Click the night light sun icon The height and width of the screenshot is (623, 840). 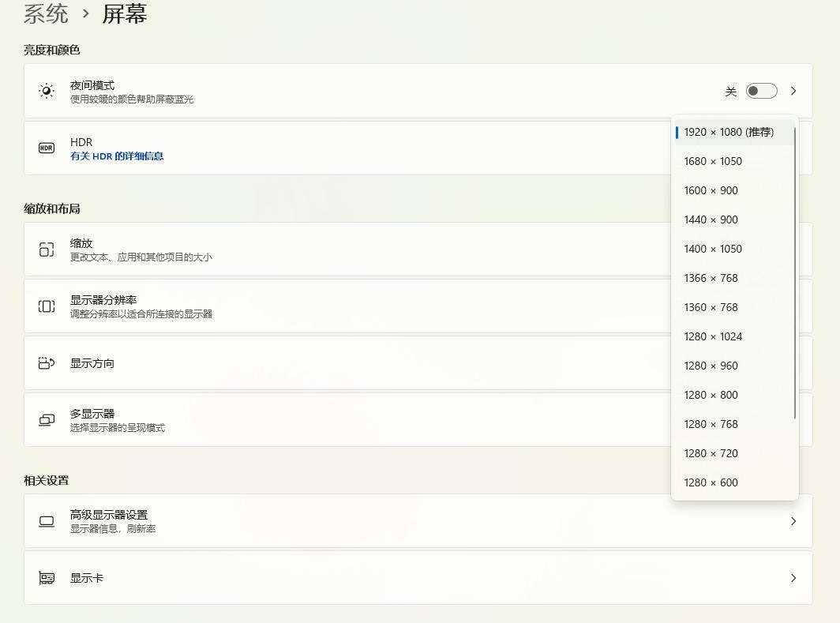pos(47,91)
